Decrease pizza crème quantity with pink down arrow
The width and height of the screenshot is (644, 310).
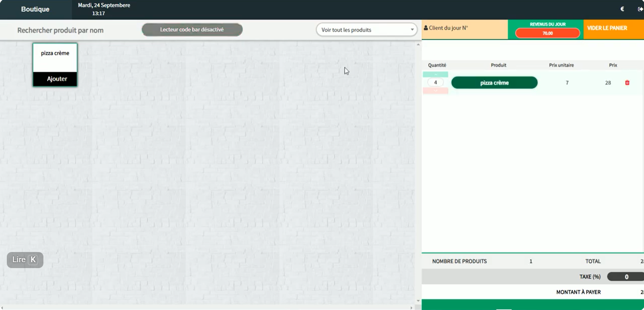coord(436,91)
